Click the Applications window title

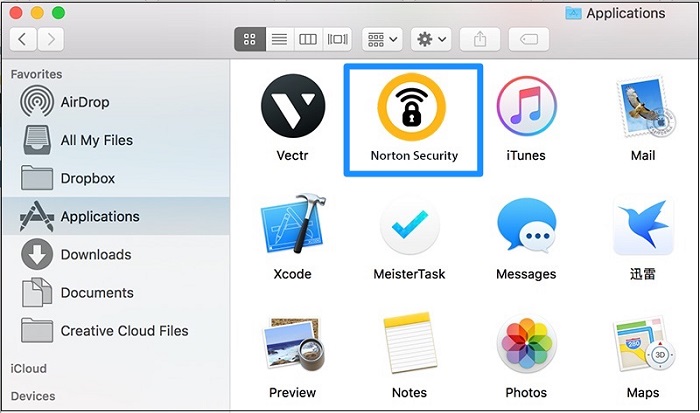tap(625, 13)
